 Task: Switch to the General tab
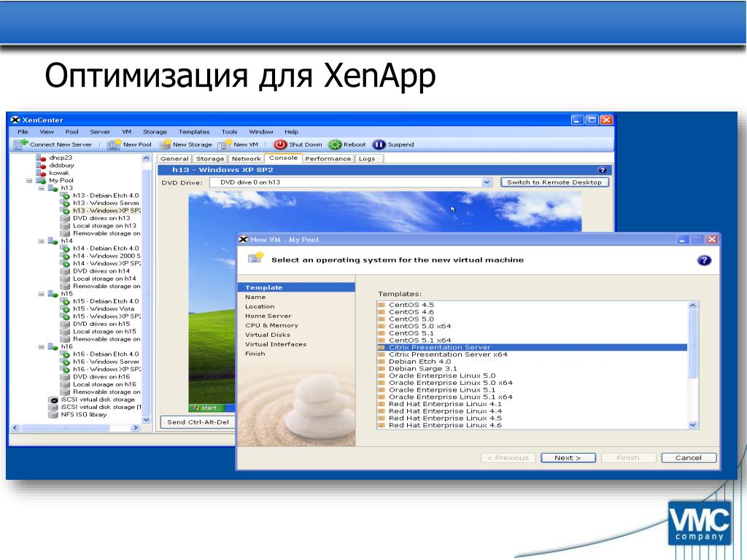tap(174, 158)
